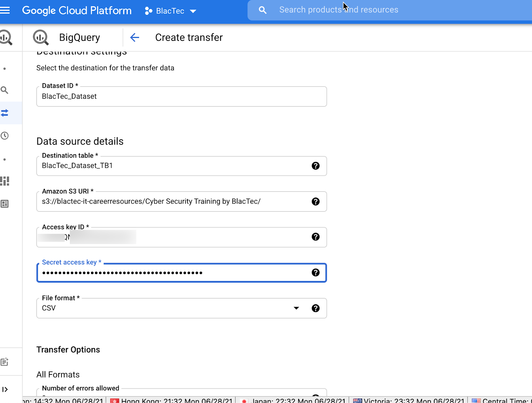Click the Amazon S3 URI input field
This screenshot has width=532, height=403.
pos(182,201)
